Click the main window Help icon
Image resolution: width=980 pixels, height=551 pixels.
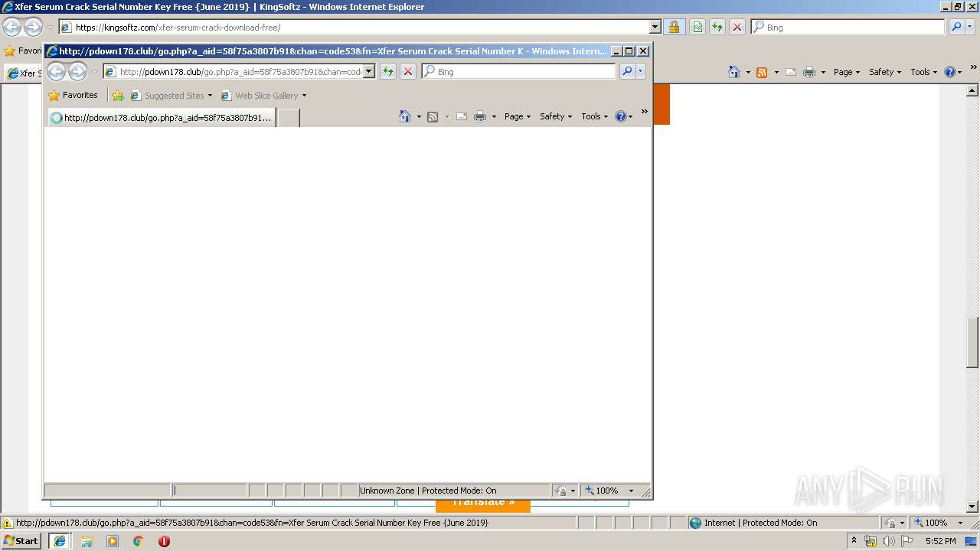(949, 72)
